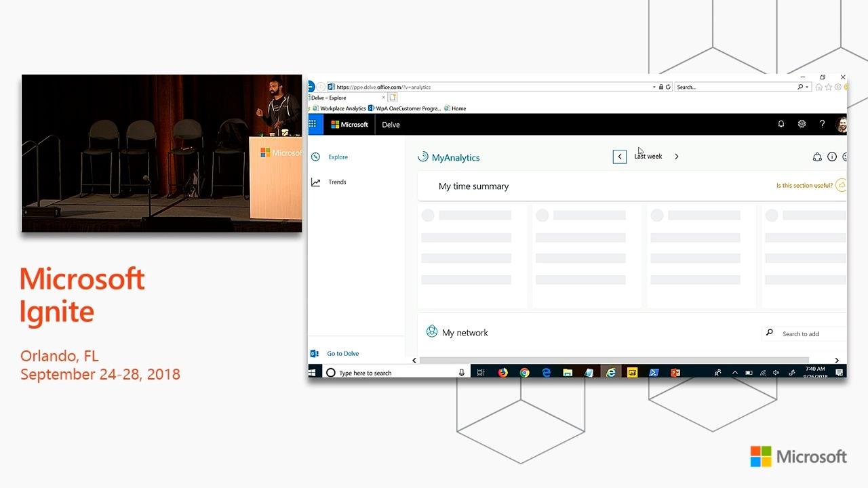Open the notifications bell in Delve
The width and height of the screenshot is (868, 488).
[x=781, y=123]
